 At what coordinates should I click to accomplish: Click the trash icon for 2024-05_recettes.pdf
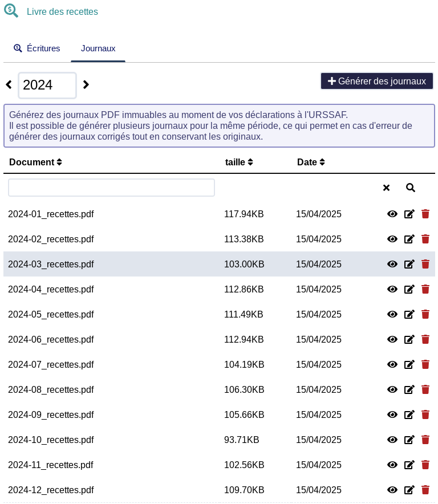(x=425, y=314)
